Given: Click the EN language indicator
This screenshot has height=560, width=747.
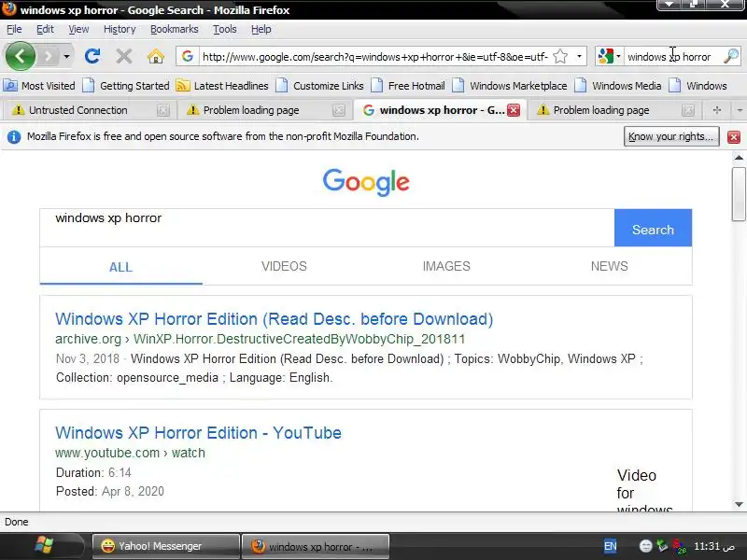Looking at the screenshot, I should [x=610, y=546].
